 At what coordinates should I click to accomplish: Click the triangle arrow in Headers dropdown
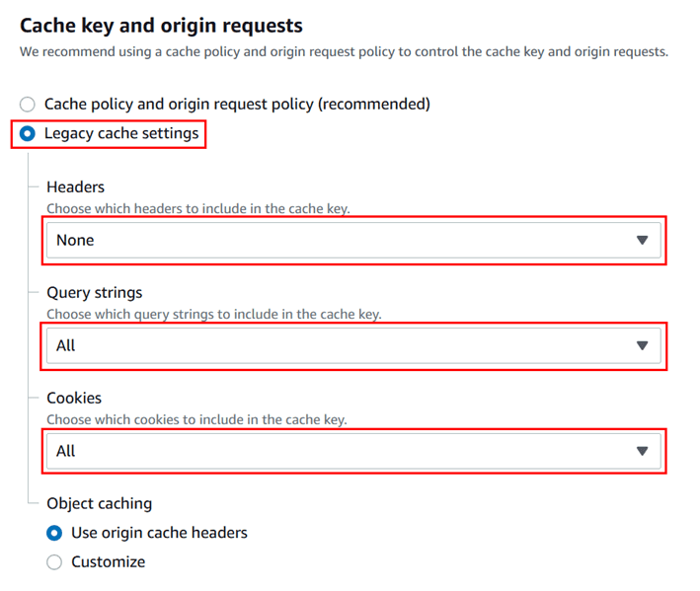pos(642,240)
